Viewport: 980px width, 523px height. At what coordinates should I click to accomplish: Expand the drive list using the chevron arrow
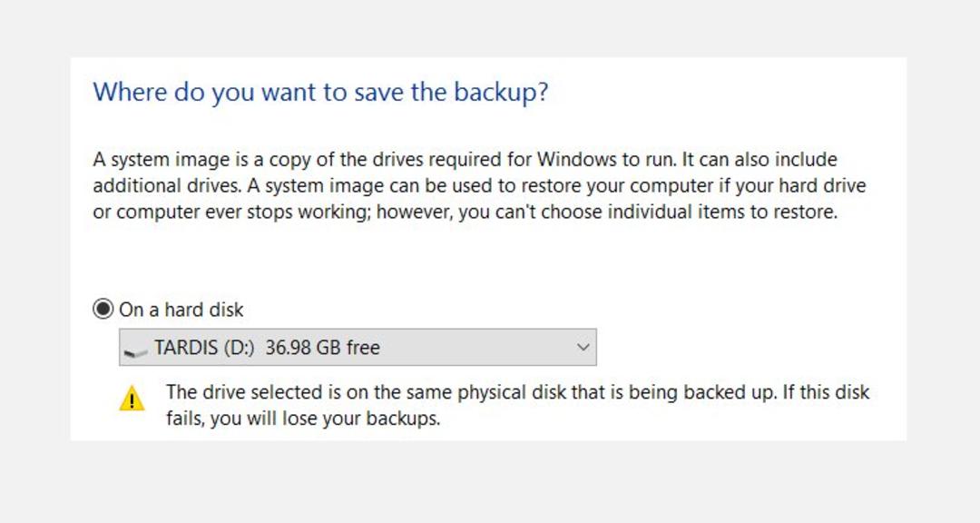[x=583, y=347]
